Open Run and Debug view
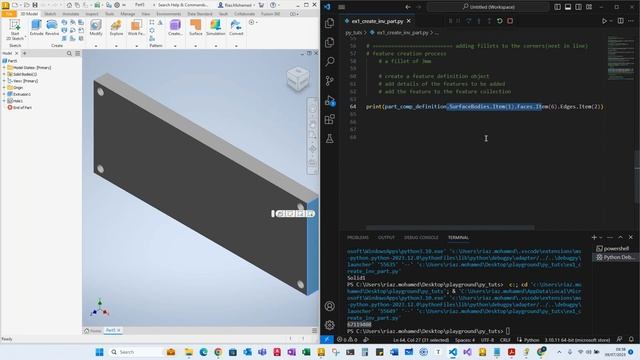This screenshot has width=640, height=360. (330, 100)
